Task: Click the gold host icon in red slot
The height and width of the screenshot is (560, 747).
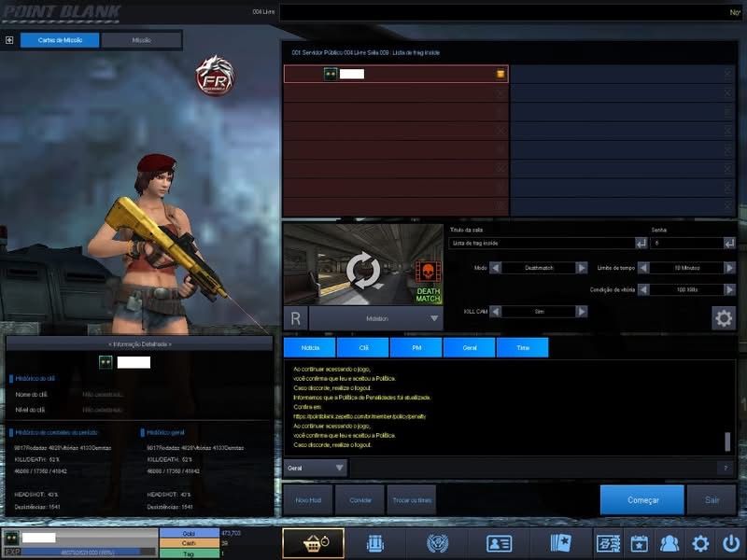Action: (500, 74)
